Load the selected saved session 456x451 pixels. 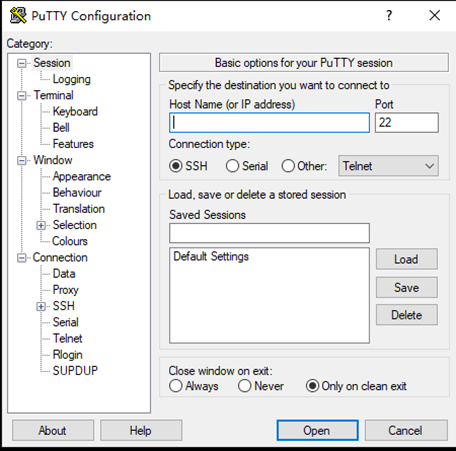click(x=407, y=259)
